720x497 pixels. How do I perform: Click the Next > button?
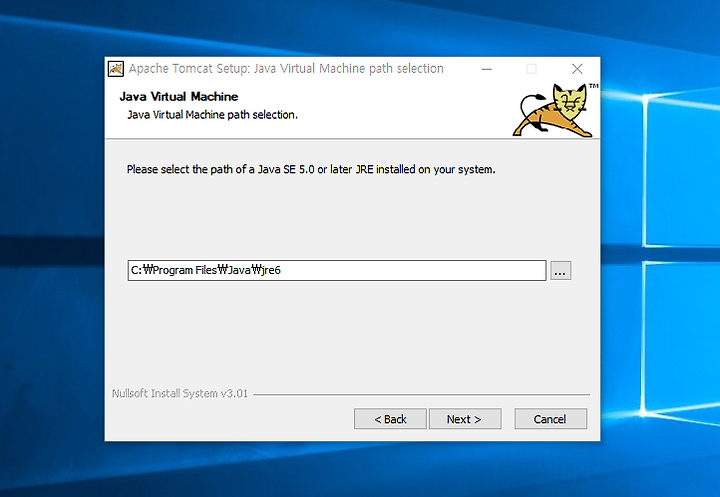[x=465, y=419]
